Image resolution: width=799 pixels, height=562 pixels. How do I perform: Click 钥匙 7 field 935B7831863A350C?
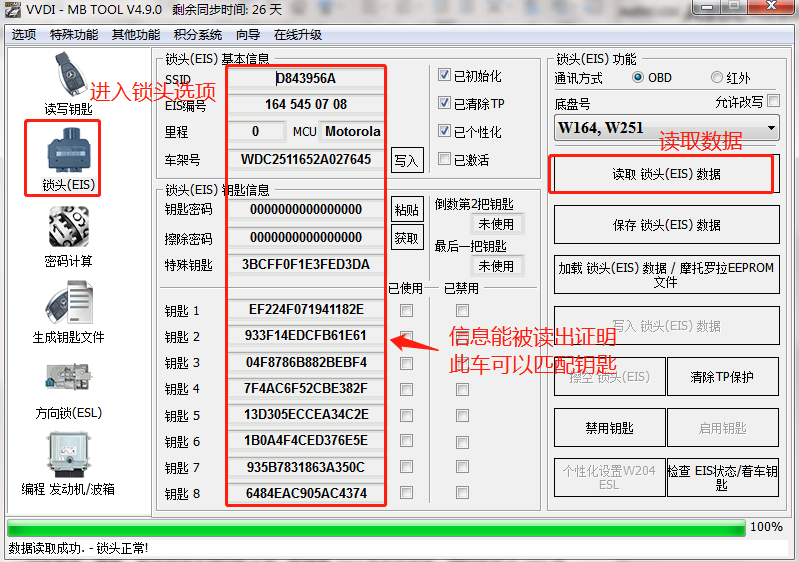(x=306, y=467)
